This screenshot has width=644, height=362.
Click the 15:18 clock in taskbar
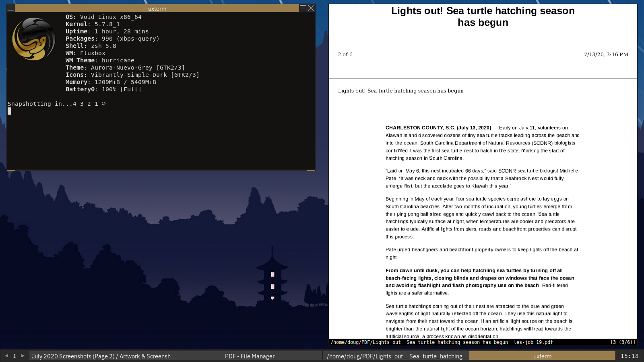[x=630, y=356]
